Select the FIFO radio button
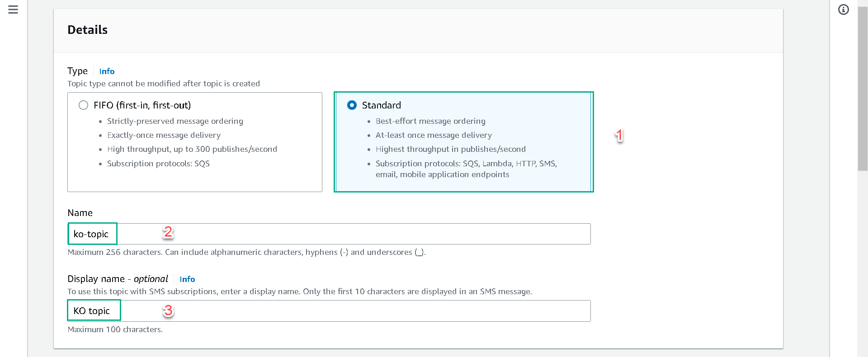This screenshot has height=357, width=868. (x=84, y=105)
